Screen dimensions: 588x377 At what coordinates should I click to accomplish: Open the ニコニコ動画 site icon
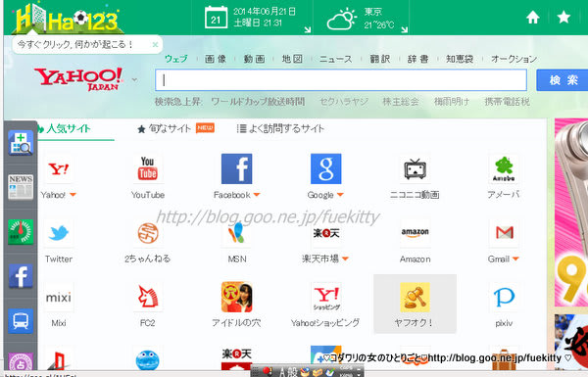click(x=415, y=169)
